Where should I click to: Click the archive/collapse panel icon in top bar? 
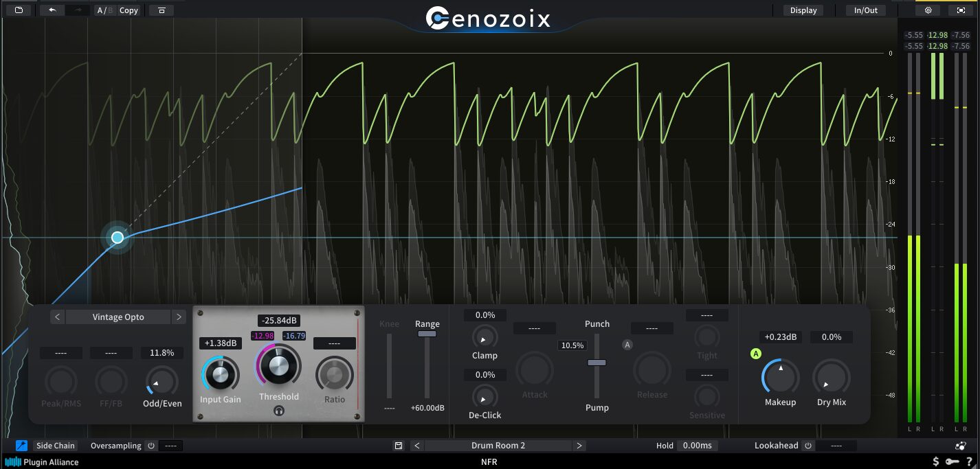(x=162, y=10)
